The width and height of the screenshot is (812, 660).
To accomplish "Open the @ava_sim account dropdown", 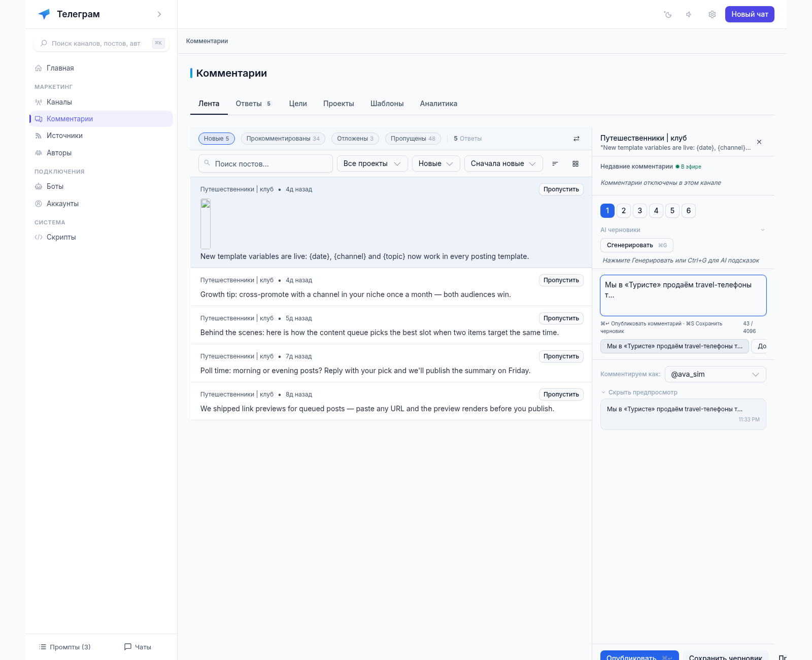I will pos(716,374).
